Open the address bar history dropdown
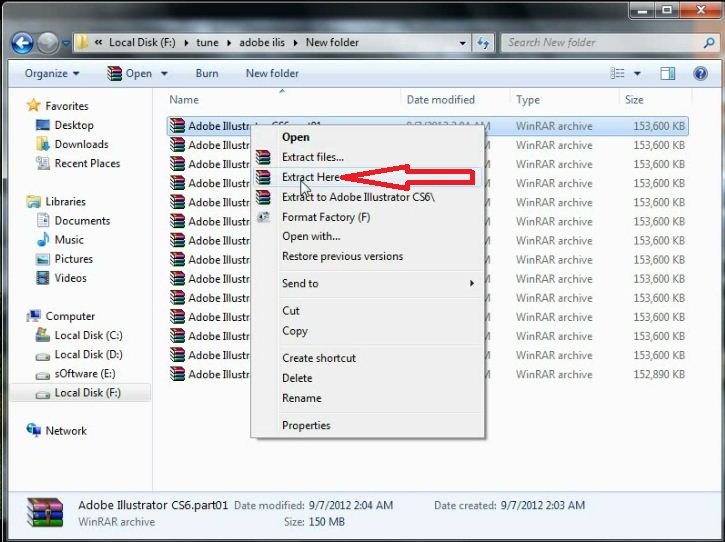 [x=462, y=43]
